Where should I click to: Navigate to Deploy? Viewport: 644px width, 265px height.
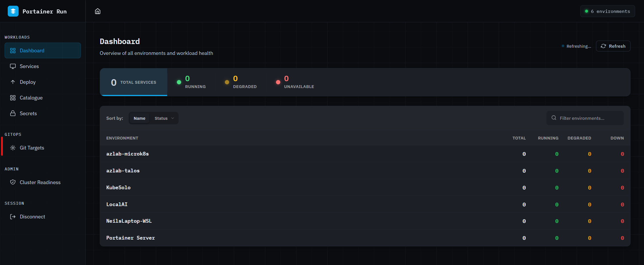pyautogui.click(x=43, y=82)
